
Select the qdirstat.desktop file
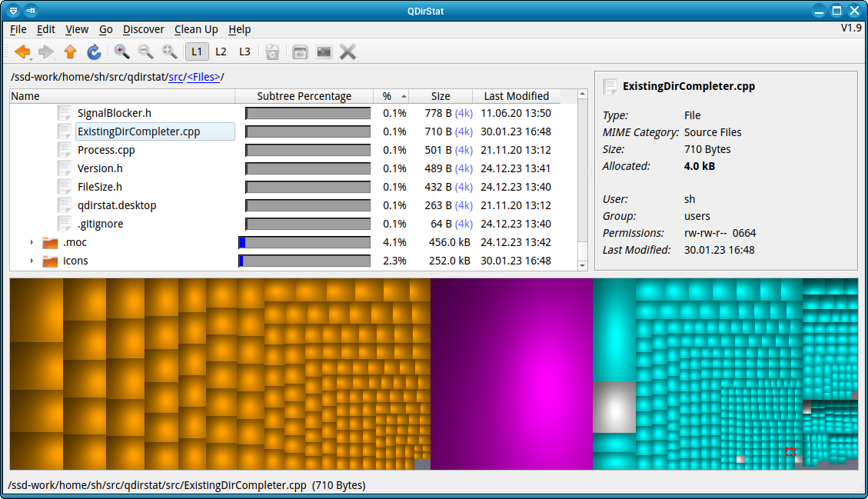pos(117,205)
